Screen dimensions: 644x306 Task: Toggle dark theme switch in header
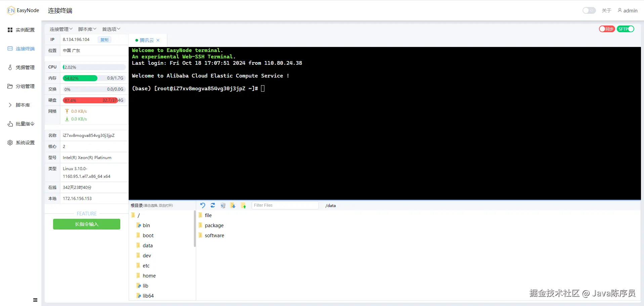pos(589,10)
